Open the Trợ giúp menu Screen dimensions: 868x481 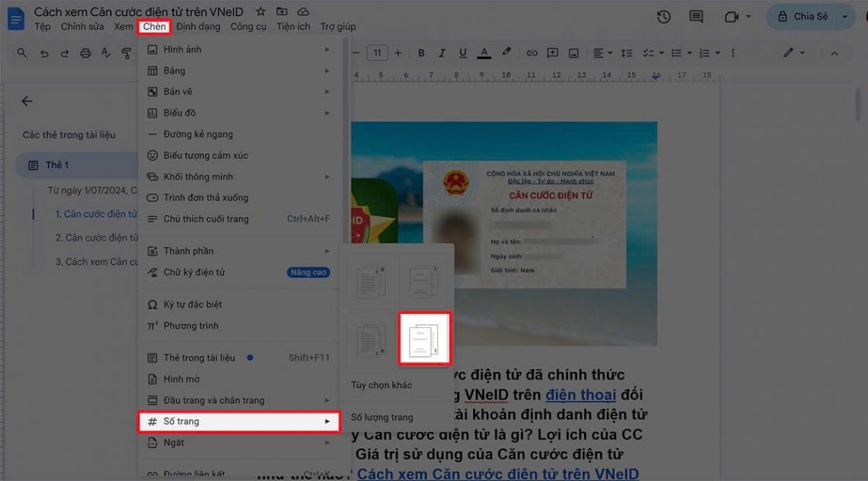(x=338, y=26)
